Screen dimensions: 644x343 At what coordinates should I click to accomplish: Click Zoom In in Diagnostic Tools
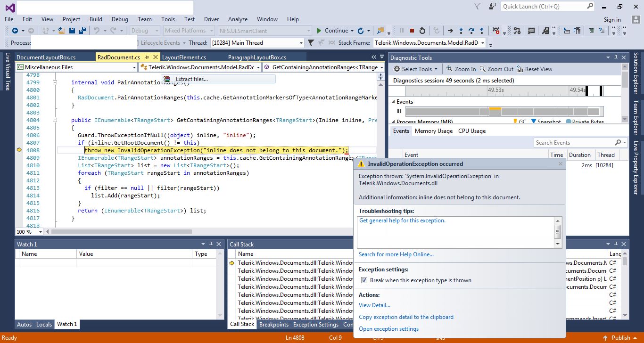[461, 69]
